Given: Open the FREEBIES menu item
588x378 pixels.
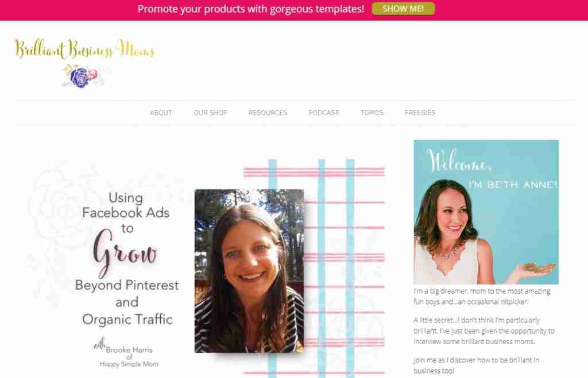Looking at the screenshot, I should click(420, 113).
